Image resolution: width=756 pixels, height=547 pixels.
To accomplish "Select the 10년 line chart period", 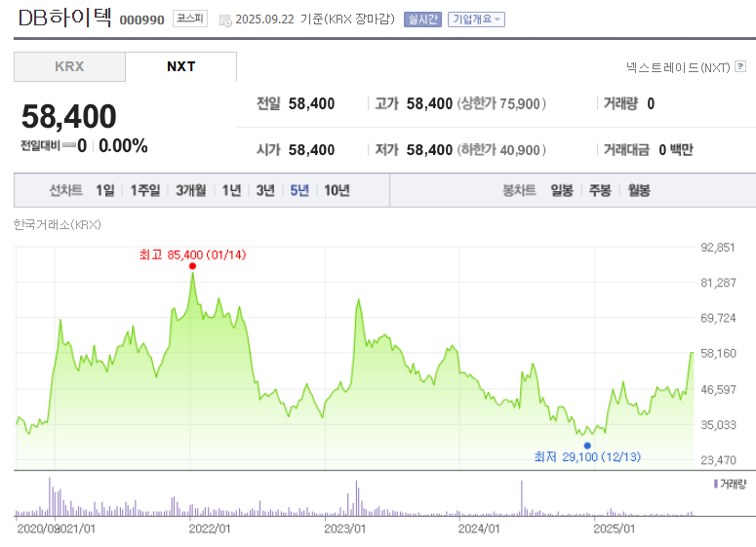I will point(337,190).
